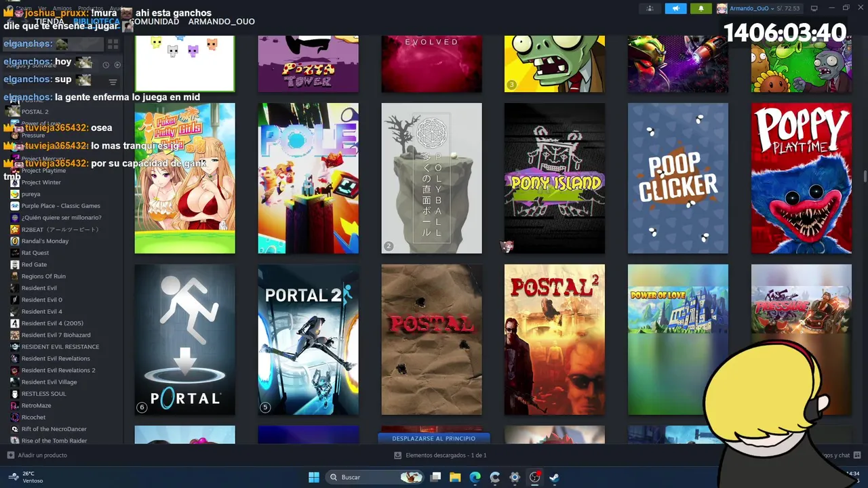Open OBS Studio from the taskbar
Screen dimensions: 868x488
[x=534, y=477]
